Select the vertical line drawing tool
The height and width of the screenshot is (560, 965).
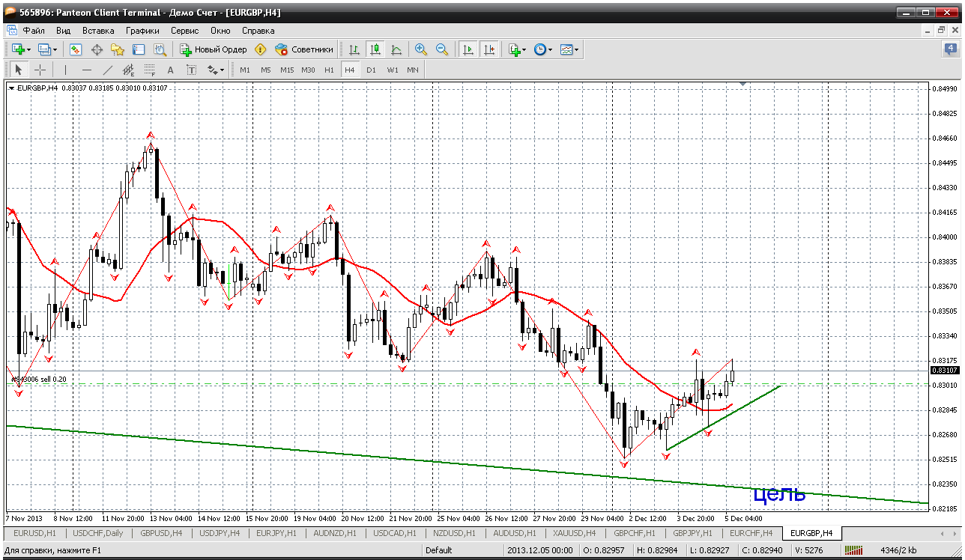[66, 70]
